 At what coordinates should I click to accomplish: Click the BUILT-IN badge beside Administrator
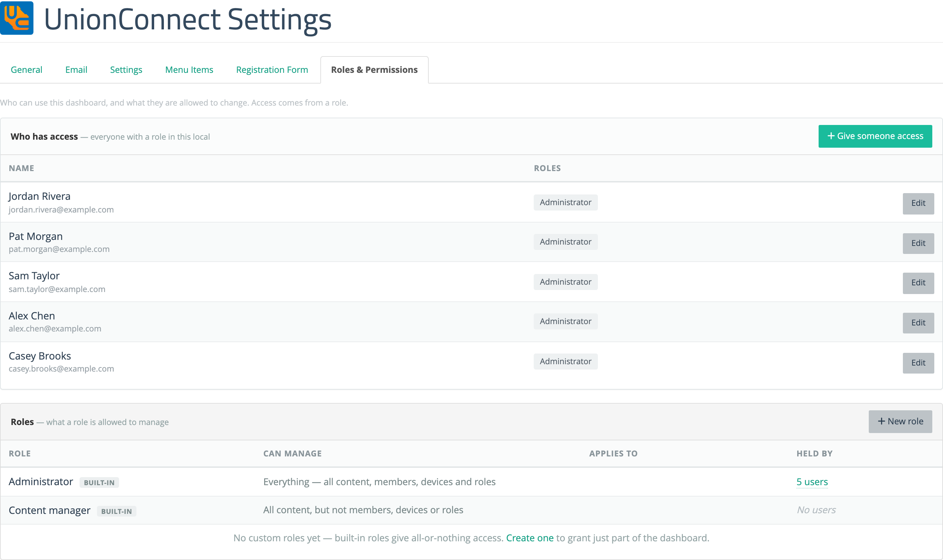point(99,482)
